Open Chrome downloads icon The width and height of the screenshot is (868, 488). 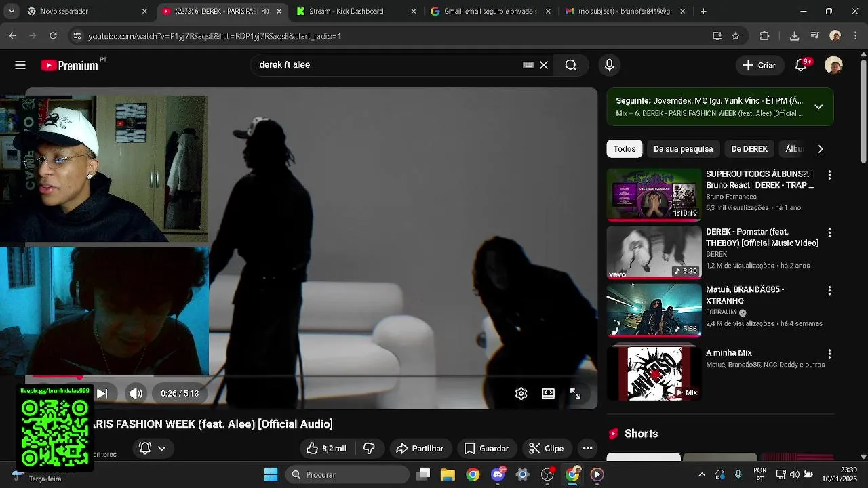coord(794,36)
